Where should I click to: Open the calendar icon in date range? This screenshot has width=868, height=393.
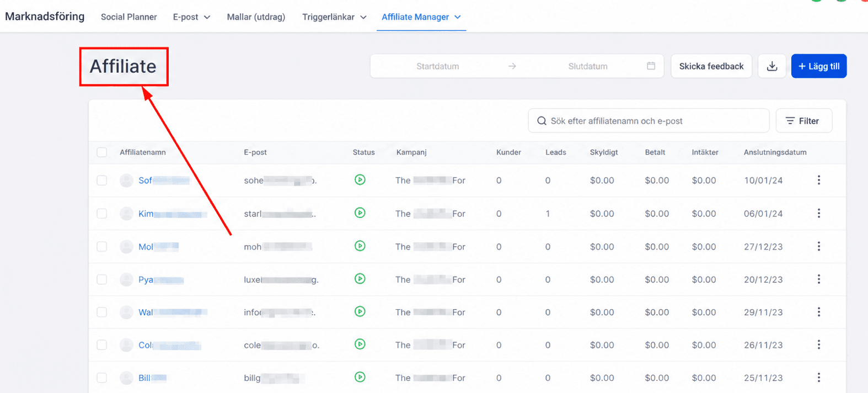point(651,66)
